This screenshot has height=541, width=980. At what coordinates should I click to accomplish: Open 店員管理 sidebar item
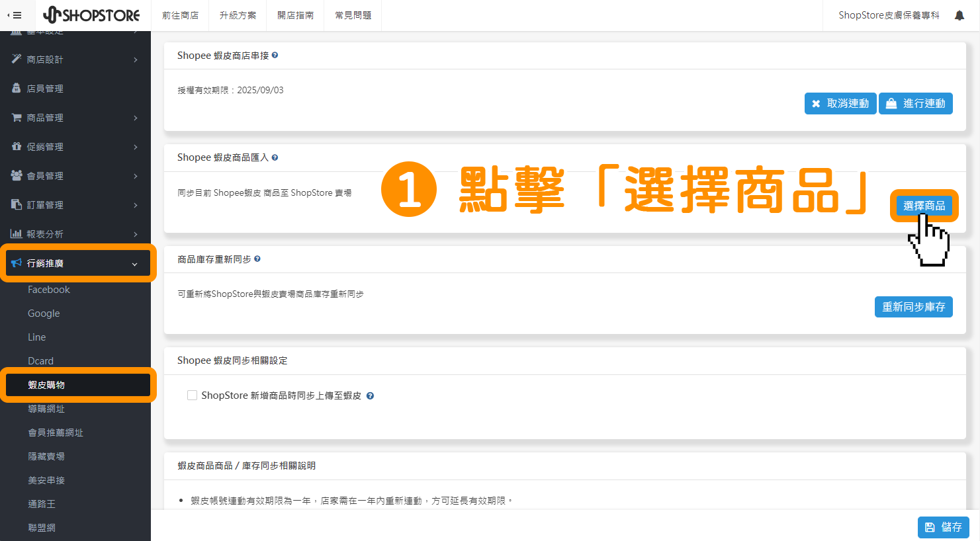pos(75,89)
